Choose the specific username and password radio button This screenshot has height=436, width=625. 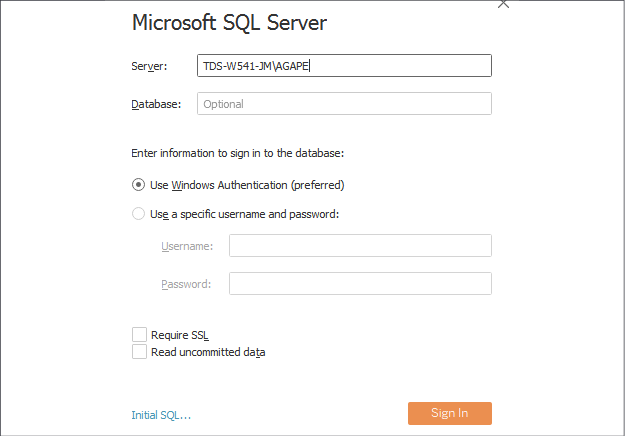click(138, 214)
